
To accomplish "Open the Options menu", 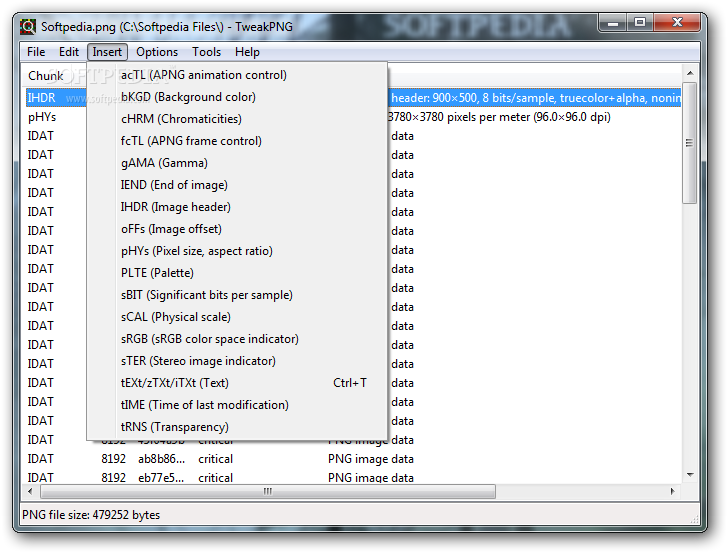I will pos(157,52).
